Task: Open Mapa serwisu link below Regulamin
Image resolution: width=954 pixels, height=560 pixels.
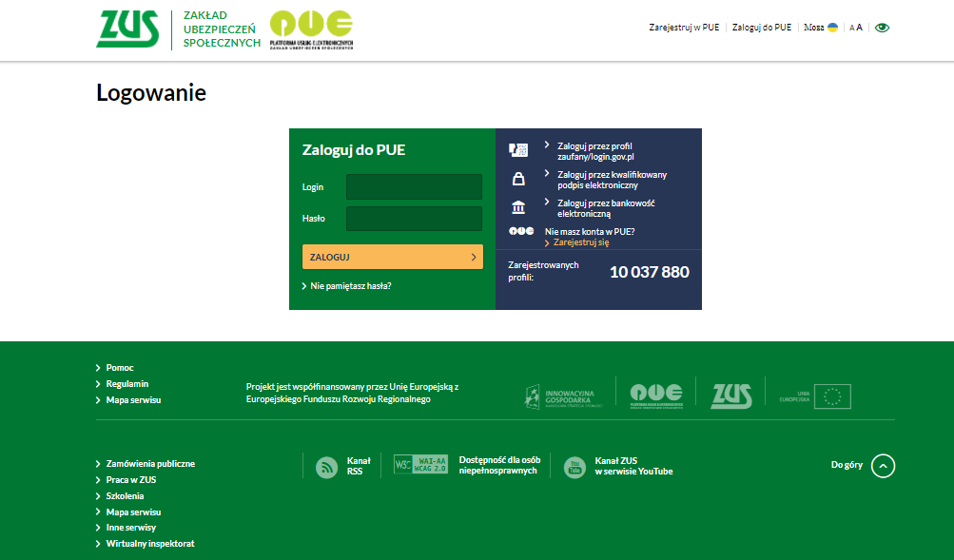Action: [x=133, y=400]
